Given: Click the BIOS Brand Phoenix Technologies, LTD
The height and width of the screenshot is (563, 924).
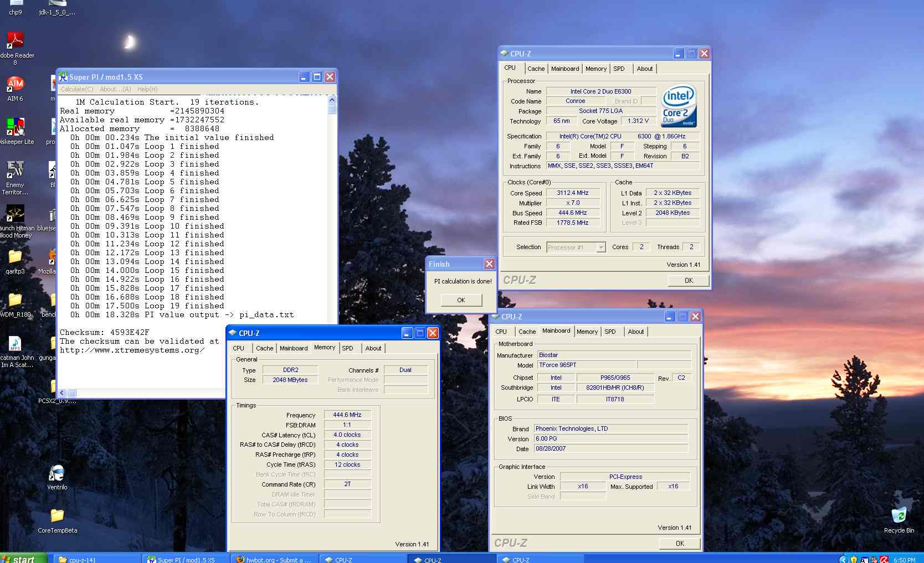Looking at the screenshot, I should 611,428.
